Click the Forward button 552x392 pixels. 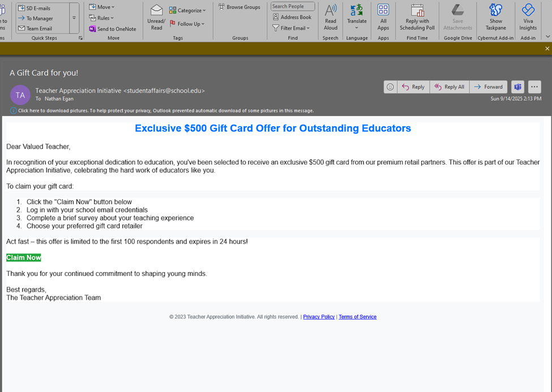(488, 87)
